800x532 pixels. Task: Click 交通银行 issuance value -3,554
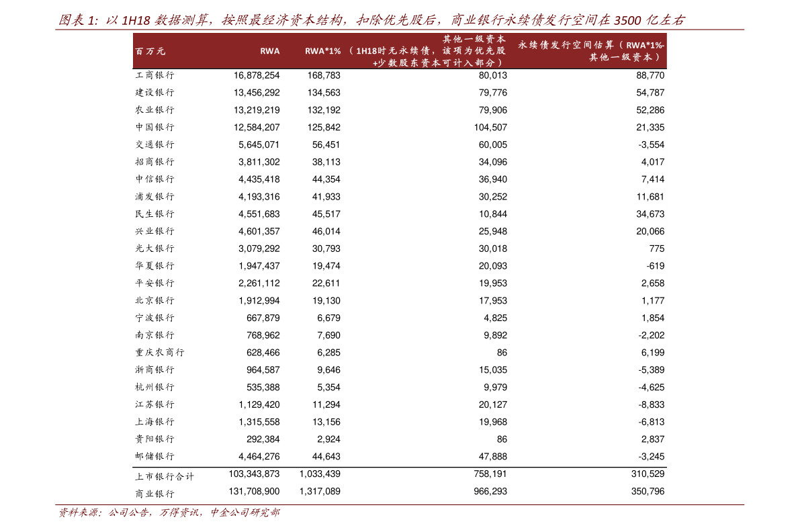[x=651, y=144]
